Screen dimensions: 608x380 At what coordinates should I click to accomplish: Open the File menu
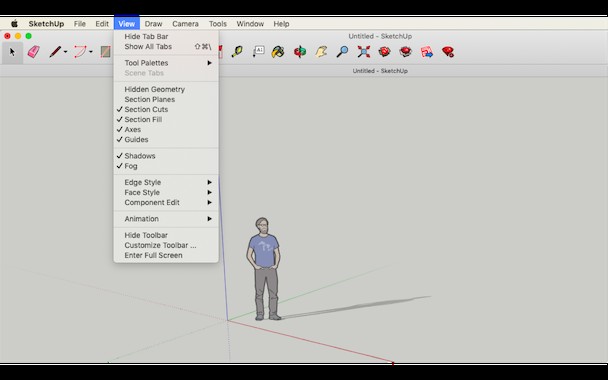(79, 24)
